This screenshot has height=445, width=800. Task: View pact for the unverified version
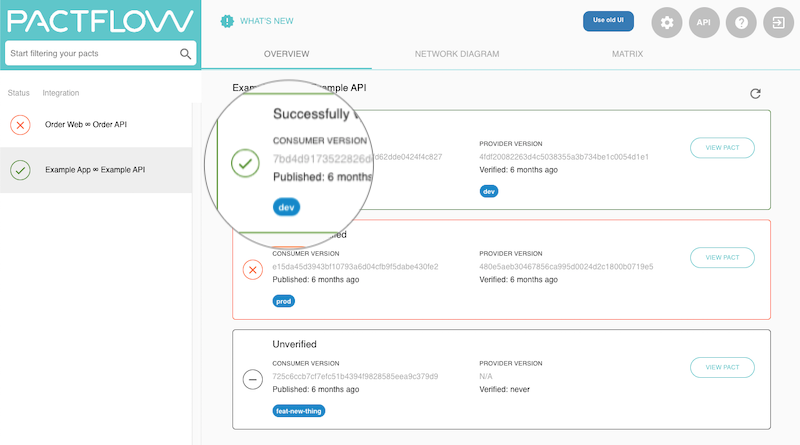pos(722,367)
